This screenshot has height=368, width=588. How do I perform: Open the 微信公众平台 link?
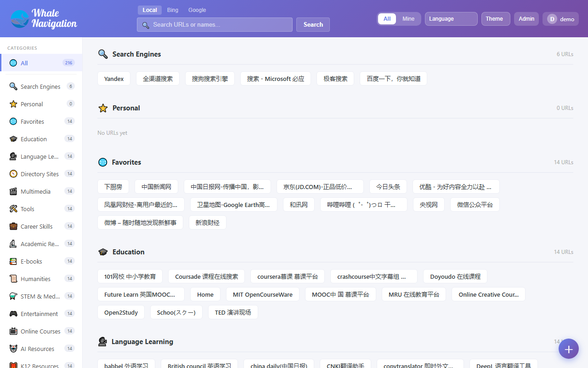coord(475,205)
